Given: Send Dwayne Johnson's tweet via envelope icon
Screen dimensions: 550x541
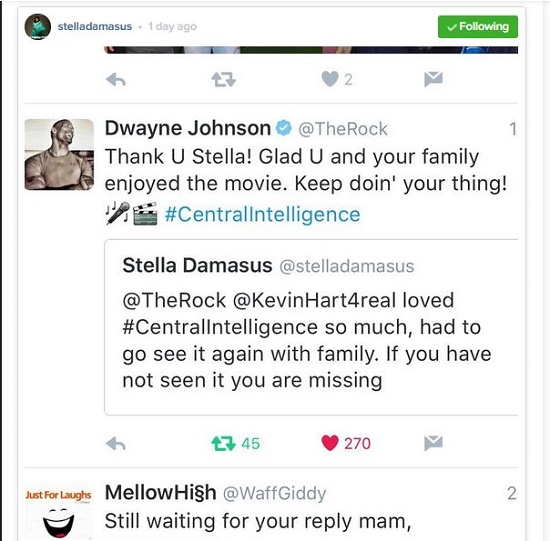Looking at the screenshot, I should pos(434,443).
